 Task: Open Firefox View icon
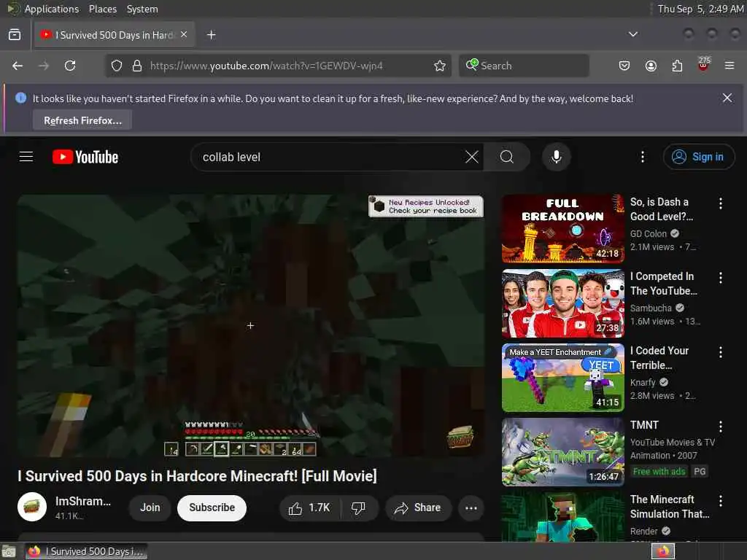[15, 35]
